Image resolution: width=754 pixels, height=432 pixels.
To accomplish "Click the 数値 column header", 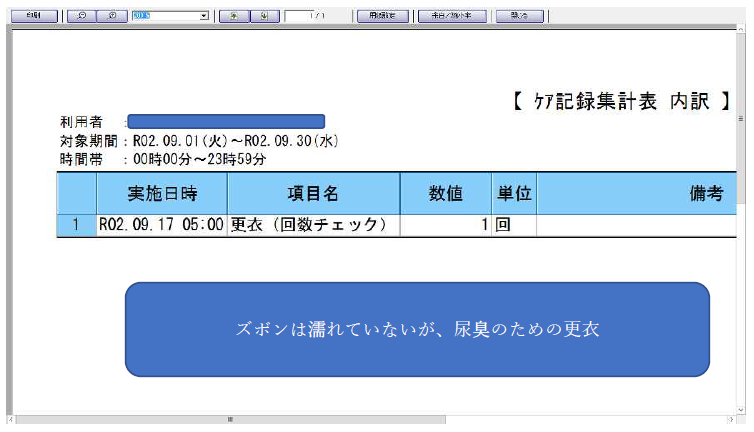I will coord(445,194).
